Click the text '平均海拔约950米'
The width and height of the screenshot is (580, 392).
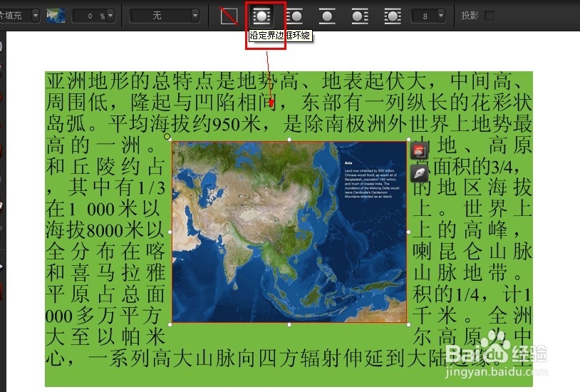tap(185, 123)
